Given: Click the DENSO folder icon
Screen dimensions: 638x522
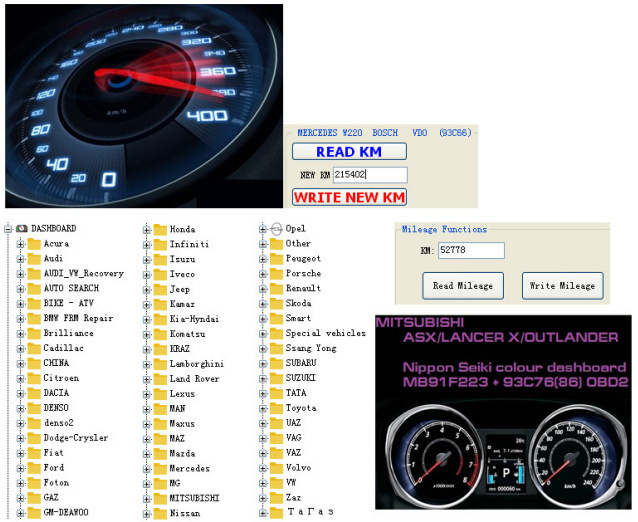Looking at the screenshot, I should [x=34, y=408].
